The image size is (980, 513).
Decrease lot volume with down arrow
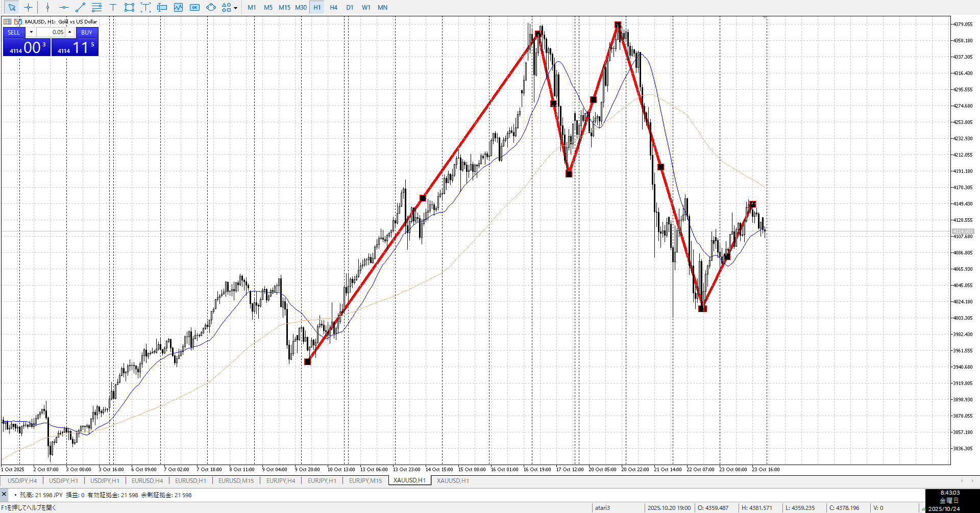[31, 32]
